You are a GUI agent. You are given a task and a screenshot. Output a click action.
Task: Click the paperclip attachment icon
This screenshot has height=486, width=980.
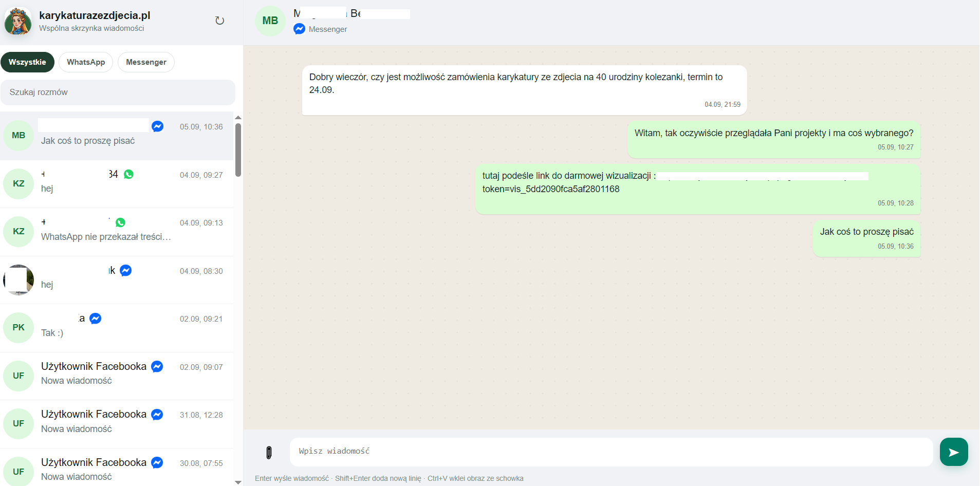coord(269,452)
